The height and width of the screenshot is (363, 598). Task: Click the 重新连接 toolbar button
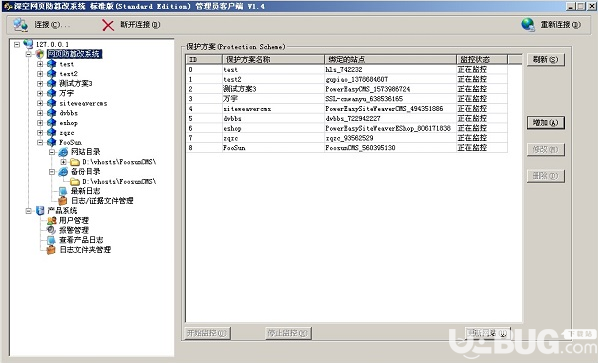[551, 25]
